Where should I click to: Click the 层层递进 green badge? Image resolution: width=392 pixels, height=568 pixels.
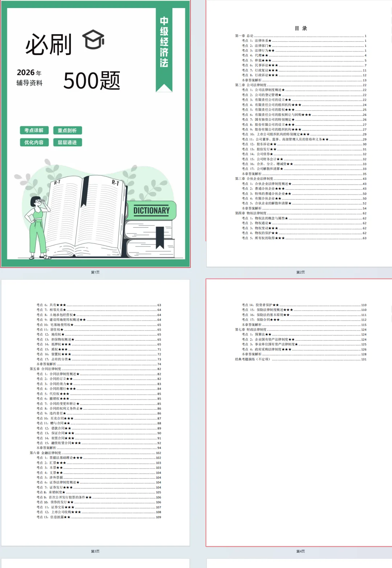[x=67, y=142]
